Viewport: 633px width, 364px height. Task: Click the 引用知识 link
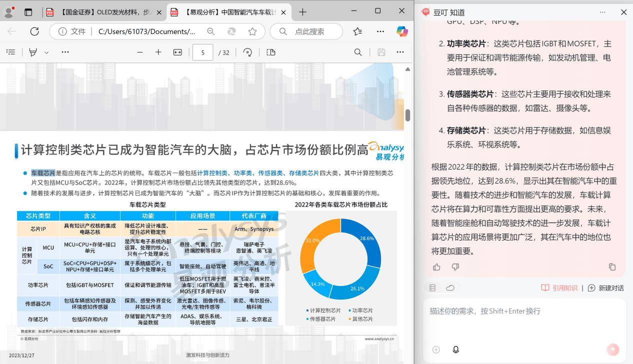point(559,287)
